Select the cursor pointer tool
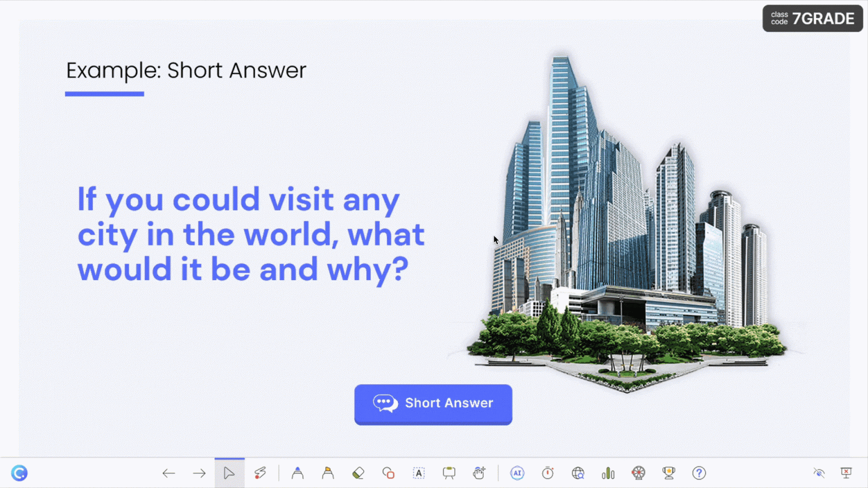Screen dimensions: 868x488 (x=229, y=473)
